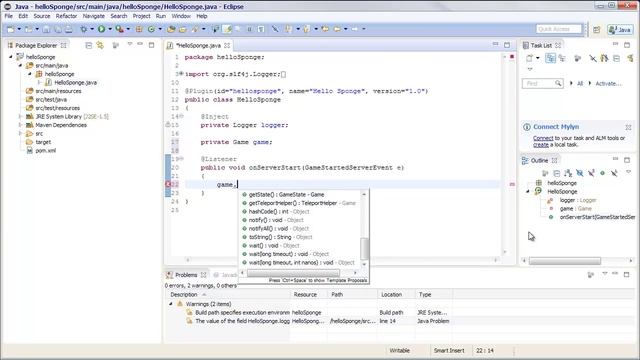Screen dimensions: 640x360
Task: Collapse HelloSponge class in Outline tree
Action: tap(528, 191)
